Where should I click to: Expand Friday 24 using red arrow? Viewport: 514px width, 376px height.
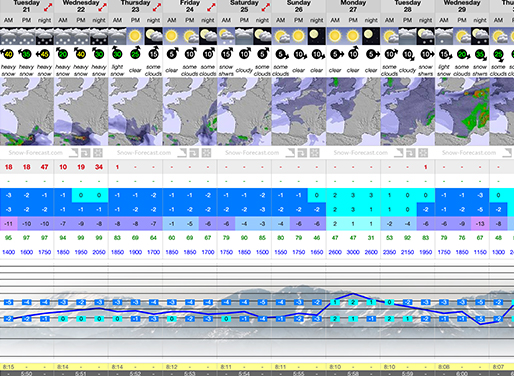point(211,7)
